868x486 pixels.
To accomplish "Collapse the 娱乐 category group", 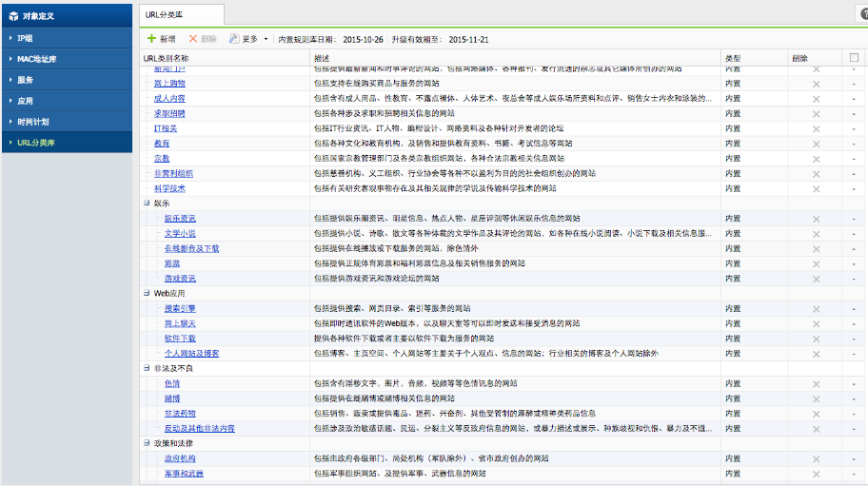I will pyautogui.click(x=147, y=204).
